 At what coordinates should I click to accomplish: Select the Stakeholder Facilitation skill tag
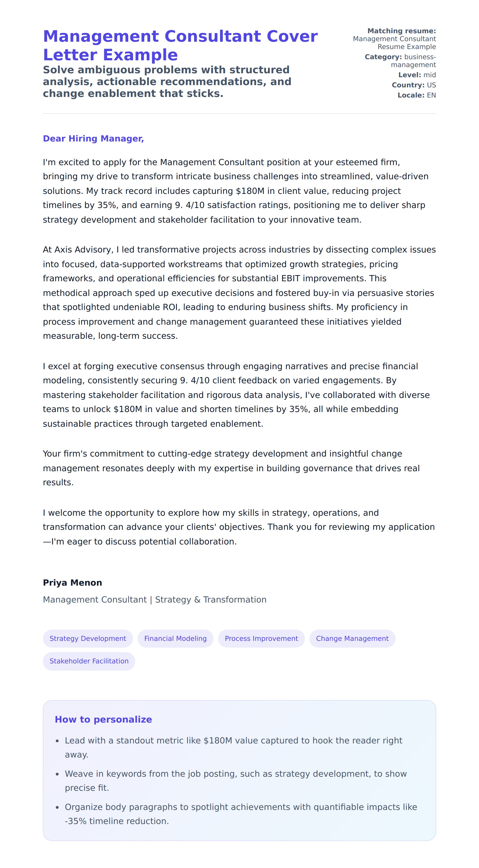(89, 661)
